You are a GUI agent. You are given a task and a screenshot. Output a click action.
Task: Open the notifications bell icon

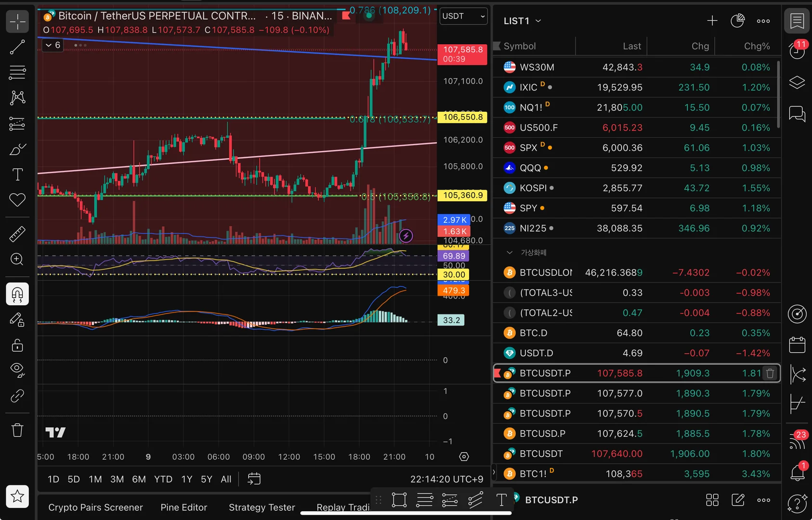(797, 472)
